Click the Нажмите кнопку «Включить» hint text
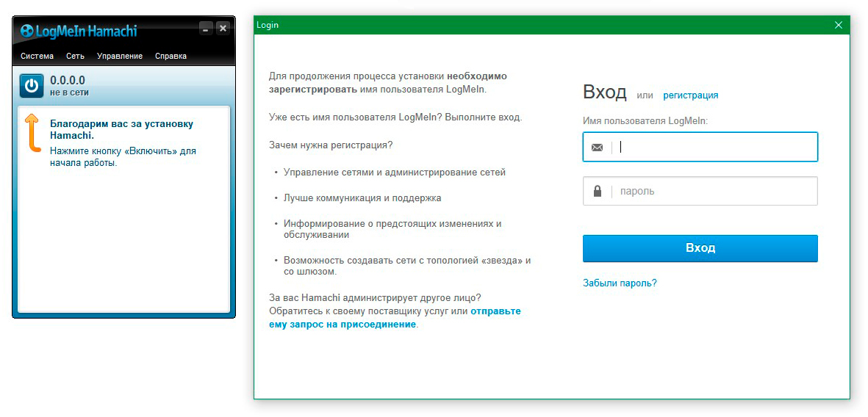This screenshot has width=868, height=417. (x=123, y=157)
